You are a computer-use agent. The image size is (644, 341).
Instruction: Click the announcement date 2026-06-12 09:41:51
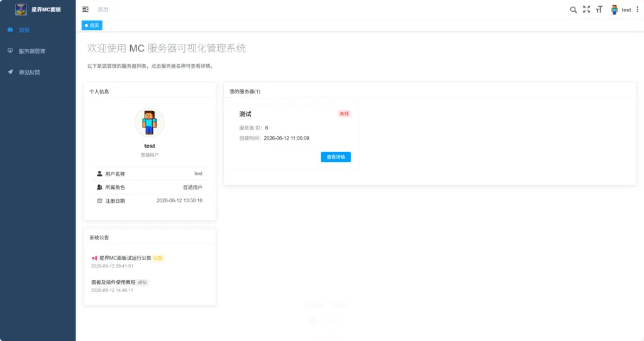(x=112, y=266)
